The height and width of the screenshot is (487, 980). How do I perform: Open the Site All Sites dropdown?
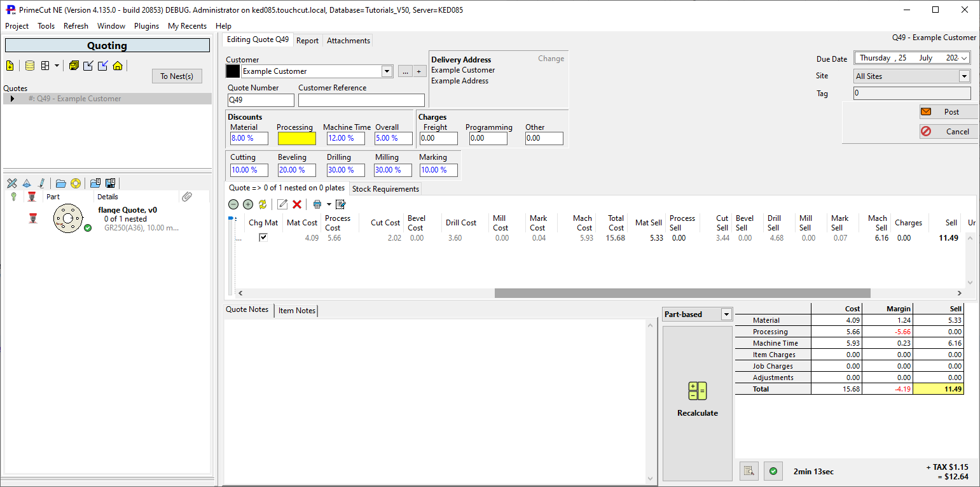965,76
